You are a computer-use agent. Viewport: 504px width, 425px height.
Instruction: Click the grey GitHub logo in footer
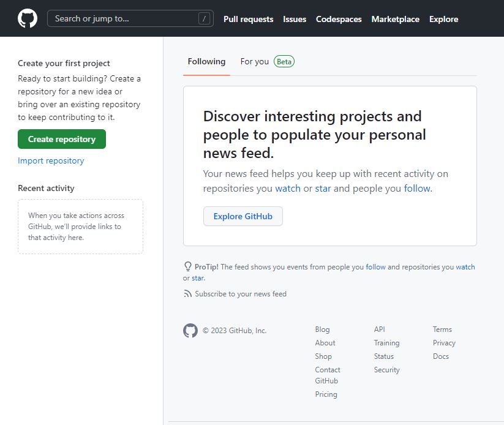190,331
